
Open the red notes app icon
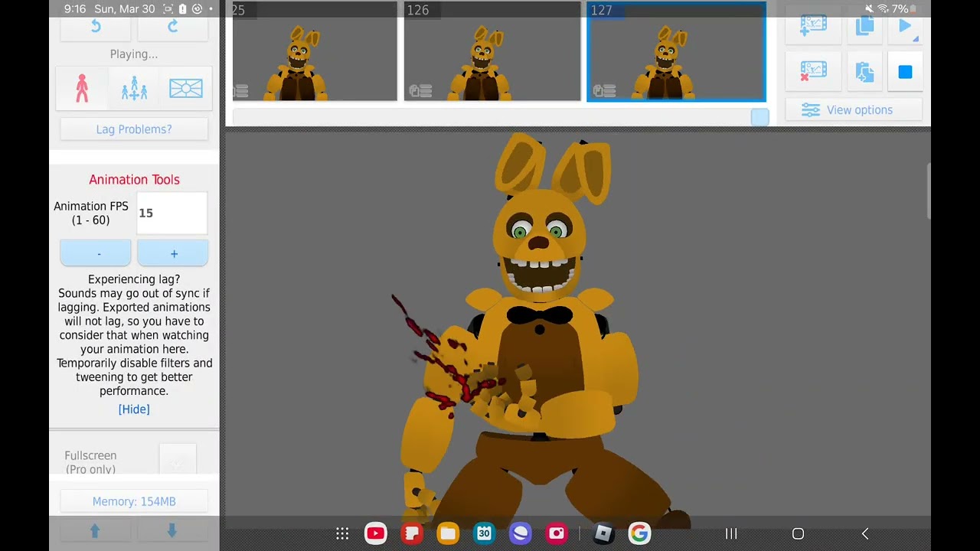click(412, 533)
